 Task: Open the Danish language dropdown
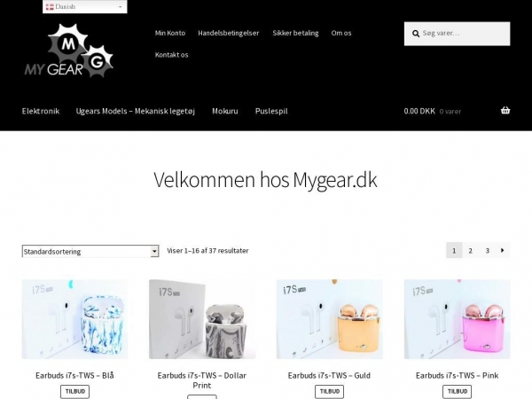(85, 7)
